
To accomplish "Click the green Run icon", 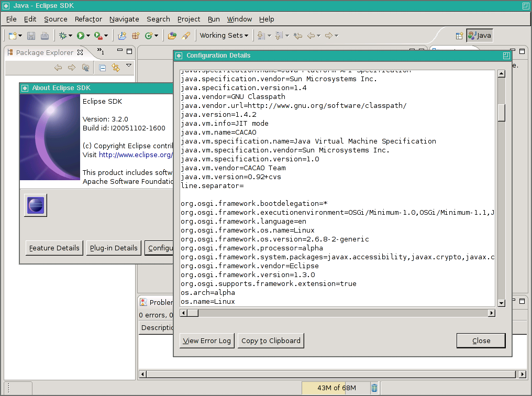I will (81, 36).
